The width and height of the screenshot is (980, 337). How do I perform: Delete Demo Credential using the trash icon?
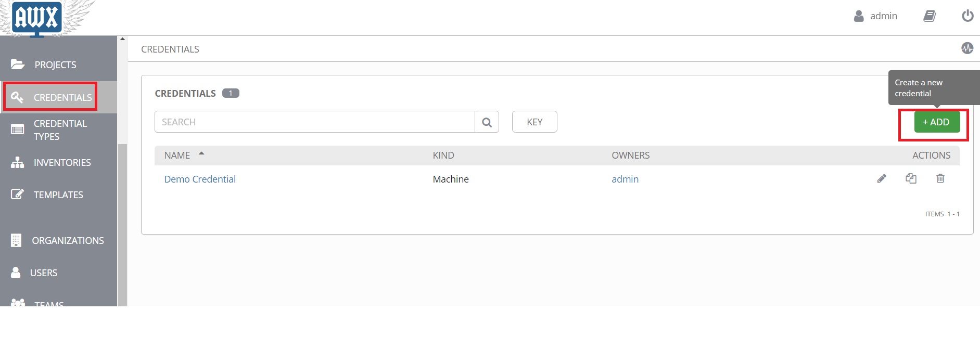tap(940, 179)
